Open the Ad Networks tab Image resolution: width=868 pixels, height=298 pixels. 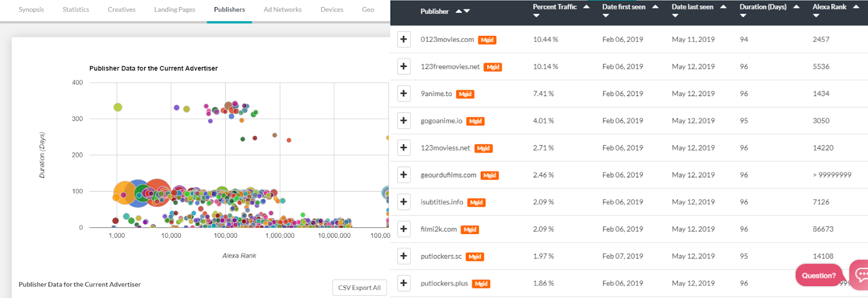point(283,10)
